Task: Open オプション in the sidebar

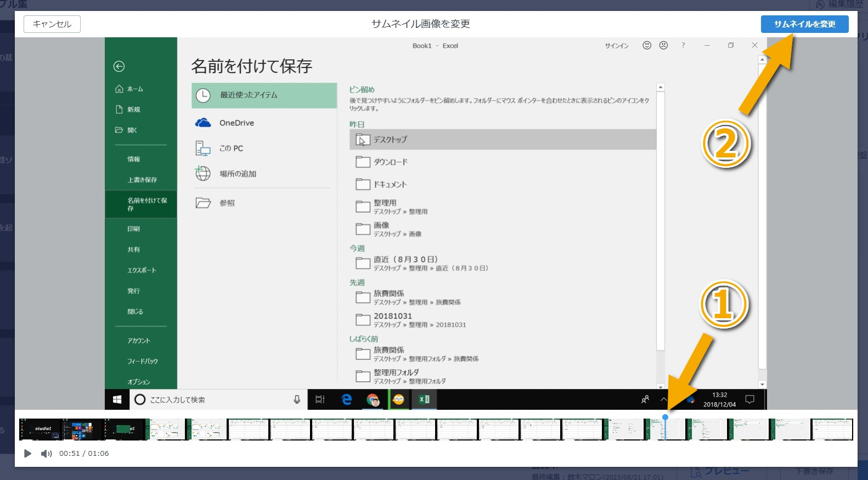Action: [139, 382]
